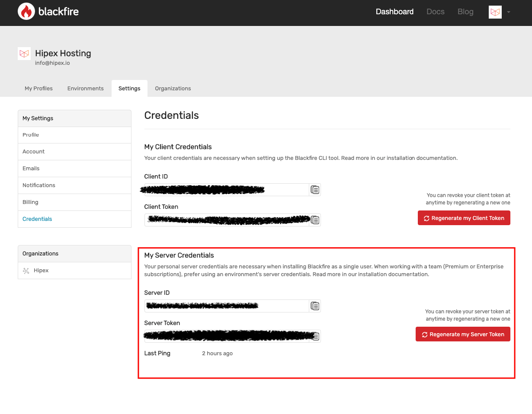This screenshot has width=532, height=414.
Task: Copy the Client ID to clipboard
Action: tap(315, 190)
